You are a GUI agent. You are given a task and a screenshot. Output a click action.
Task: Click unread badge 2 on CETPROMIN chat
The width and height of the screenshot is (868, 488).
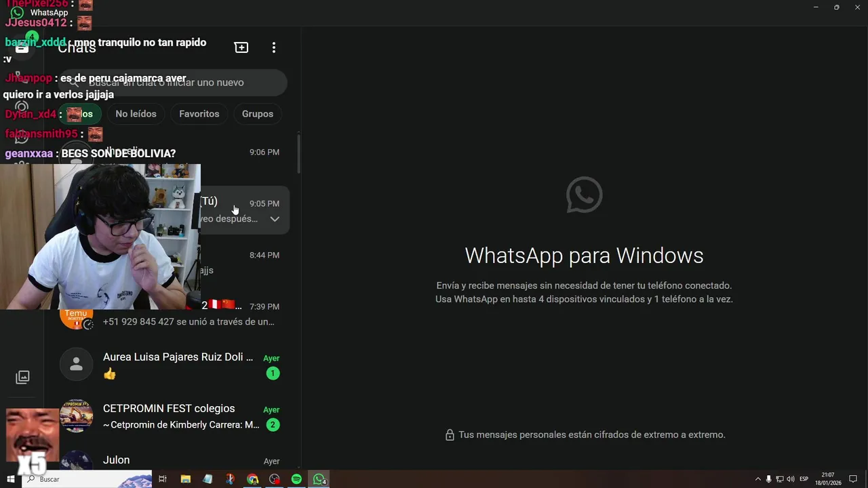(273, 425)
